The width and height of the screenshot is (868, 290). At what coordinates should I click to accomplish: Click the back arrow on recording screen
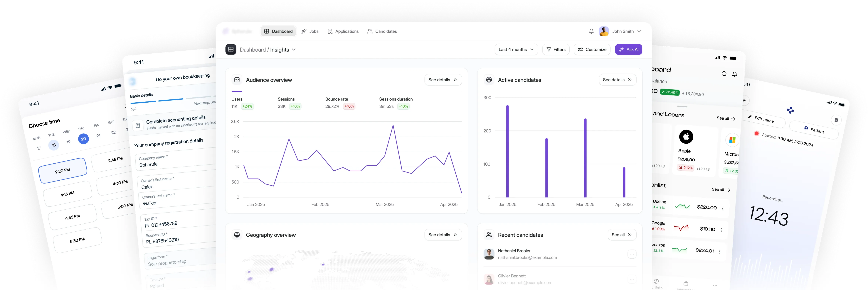[x=745, y=100]
